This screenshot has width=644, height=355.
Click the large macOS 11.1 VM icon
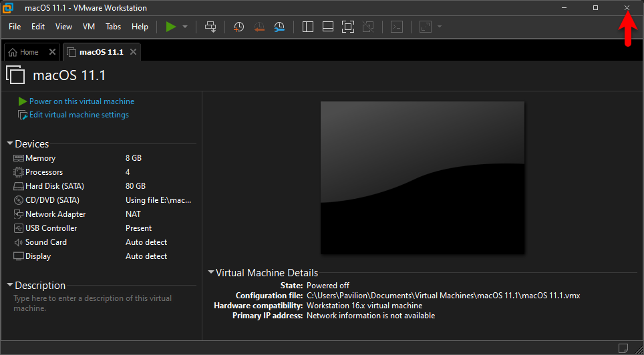coord(15,74)
